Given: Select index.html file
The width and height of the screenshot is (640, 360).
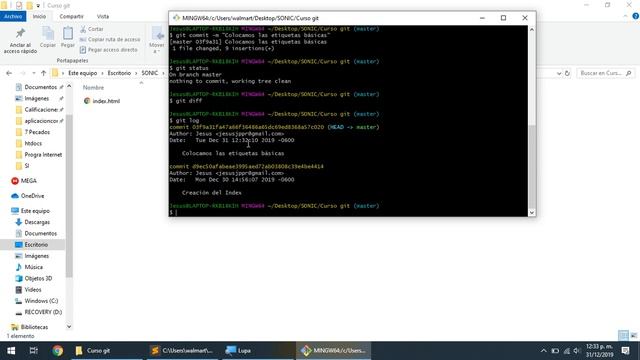Looking at the screenshot, I should pyautogui.click(x=102, y=101).
